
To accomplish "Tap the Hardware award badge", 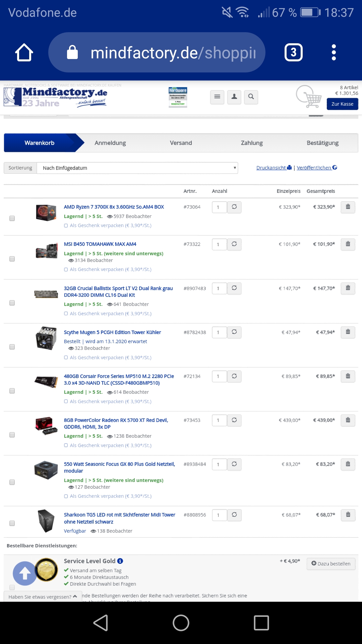I will coord(178,97).
